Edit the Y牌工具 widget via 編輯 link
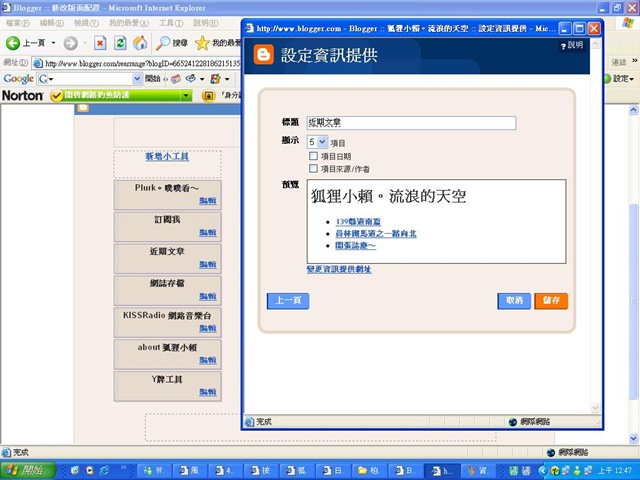Screen dimensions: 640x480 (208, 391)
